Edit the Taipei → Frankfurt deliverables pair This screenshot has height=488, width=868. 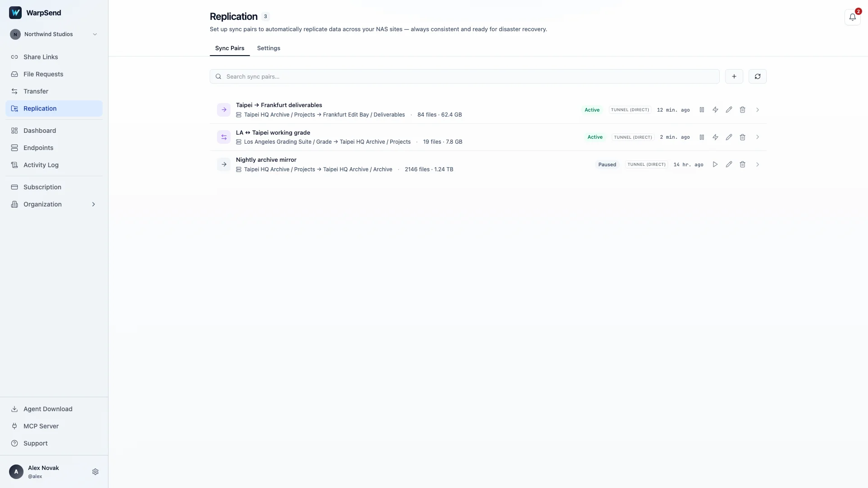729,110
